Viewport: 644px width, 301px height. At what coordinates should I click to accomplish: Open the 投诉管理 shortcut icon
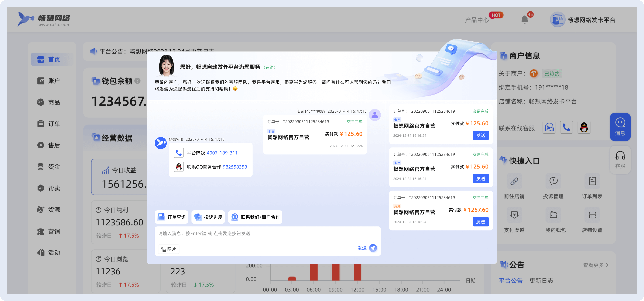click(x=553, y=181)
